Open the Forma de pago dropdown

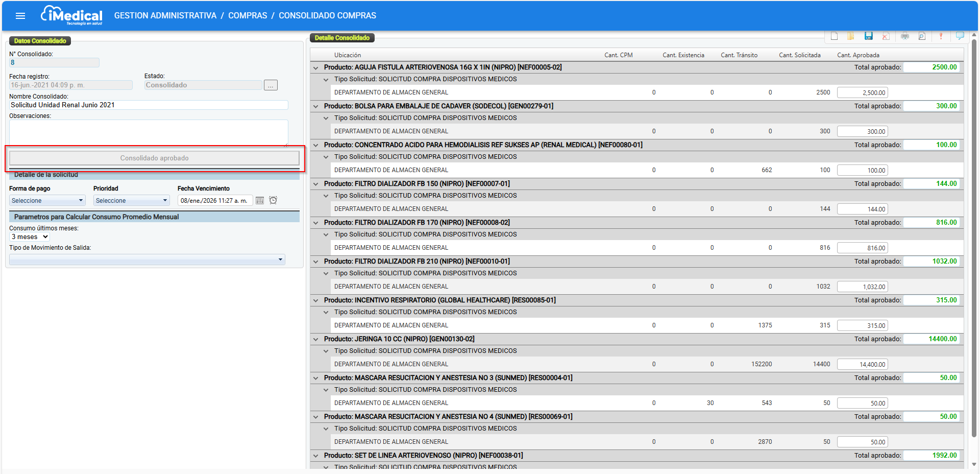coord(47,200)
